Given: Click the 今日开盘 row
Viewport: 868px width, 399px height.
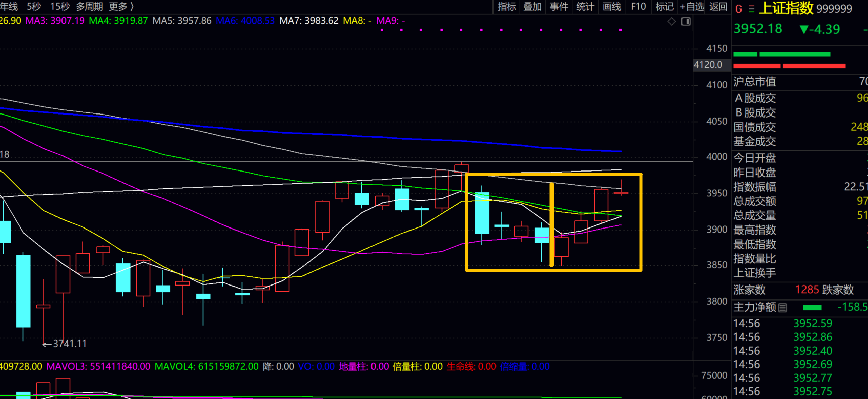Looking at the screenshot, I should (800, 158).
